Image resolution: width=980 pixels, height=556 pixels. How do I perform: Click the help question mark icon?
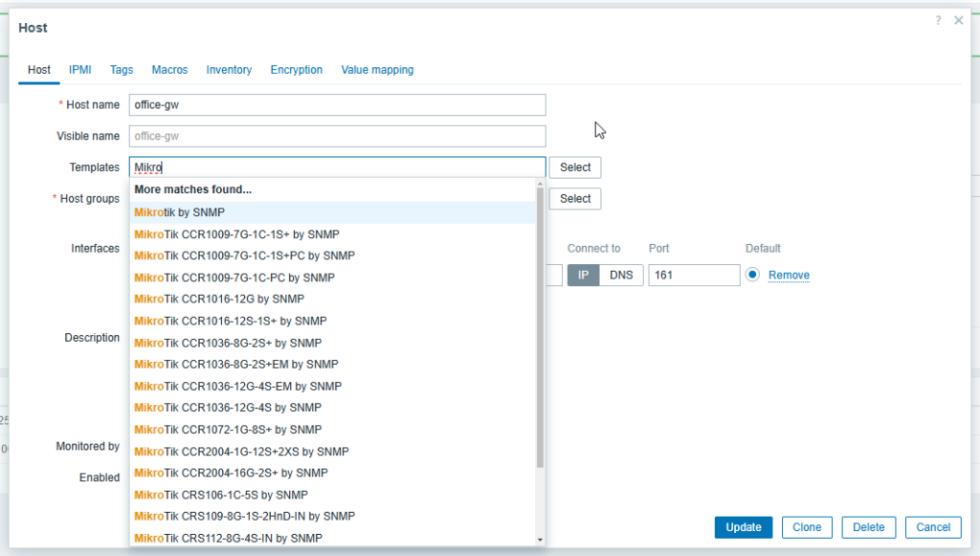(938, 21)
